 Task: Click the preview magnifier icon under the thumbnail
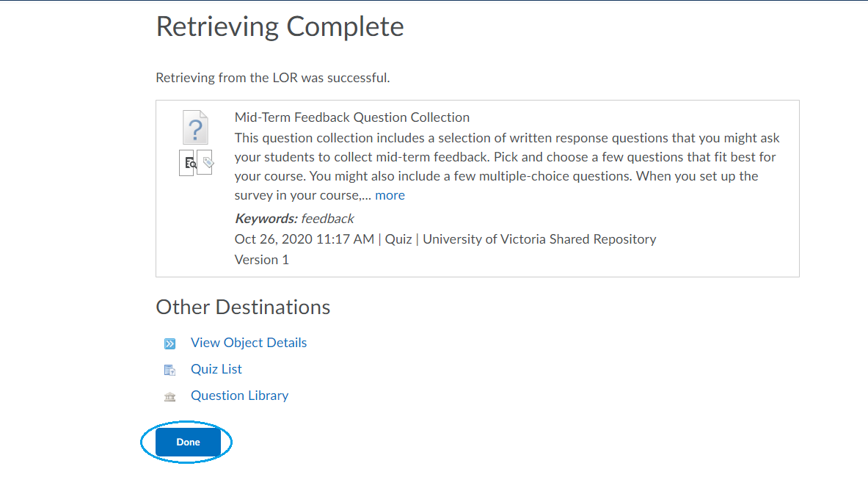pos(190,163)
